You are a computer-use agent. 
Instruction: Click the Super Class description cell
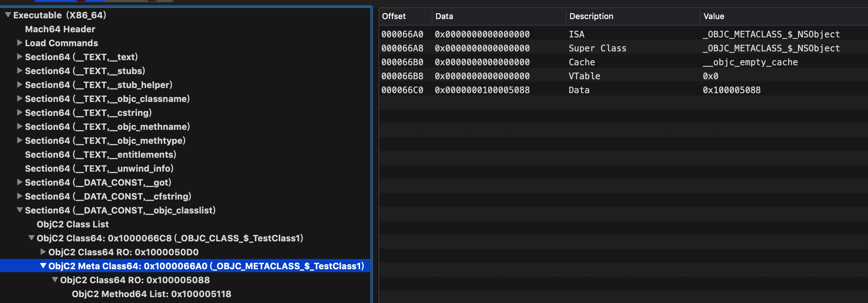pos(597,48)
